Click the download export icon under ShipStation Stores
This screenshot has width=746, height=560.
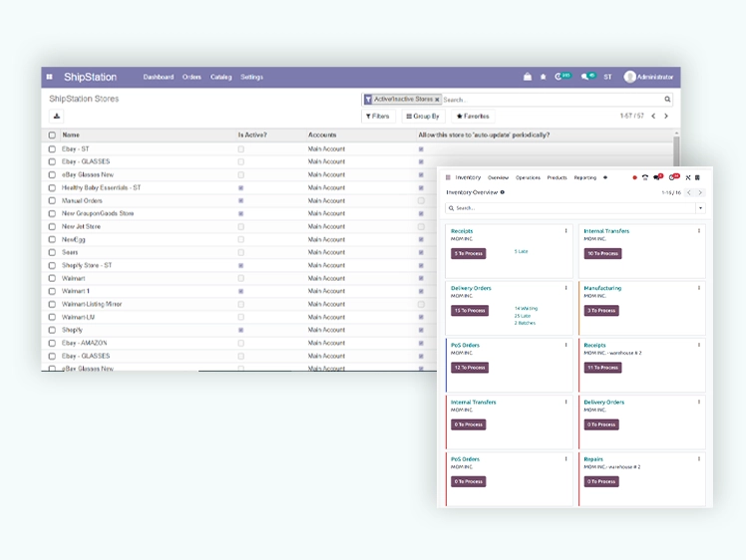[x=57, y=116]
